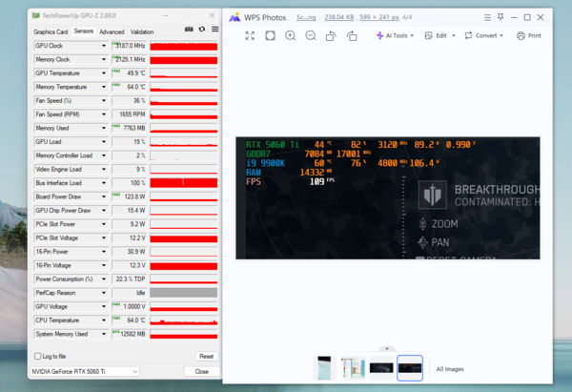572x392 pixels.
Task: Select the third thumbnail in the filmstrip
Action: click(x=381, y=368)
